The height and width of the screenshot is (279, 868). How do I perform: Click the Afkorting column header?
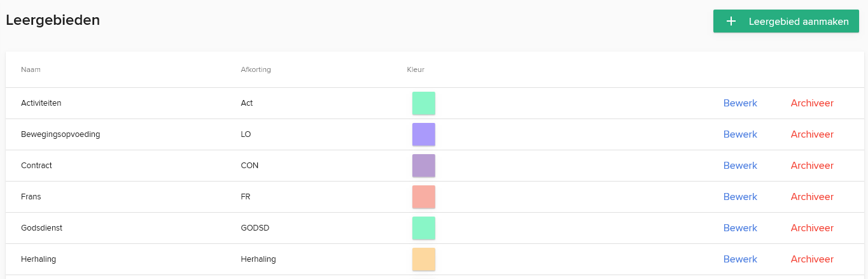(x=256, y=69)
